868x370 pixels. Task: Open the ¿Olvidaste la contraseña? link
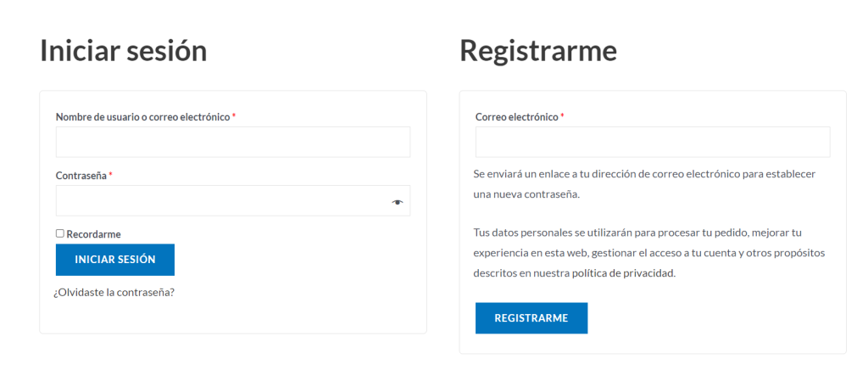tap(114, 293)
